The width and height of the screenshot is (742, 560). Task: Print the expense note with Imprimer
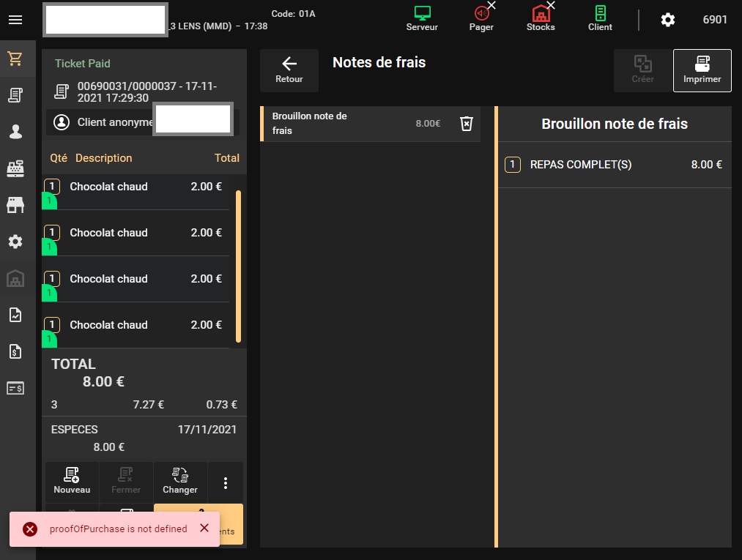click(702, 70)
